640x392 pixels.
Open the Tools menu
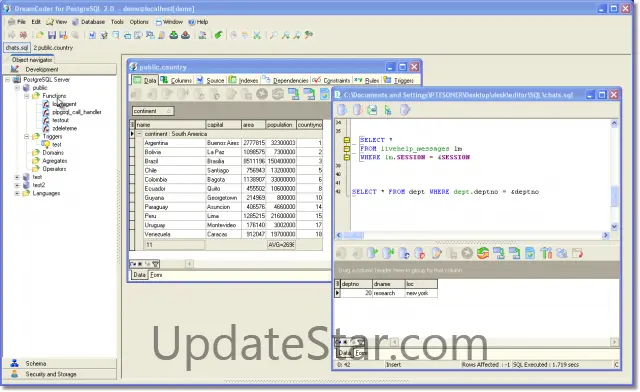pos(117,22)
